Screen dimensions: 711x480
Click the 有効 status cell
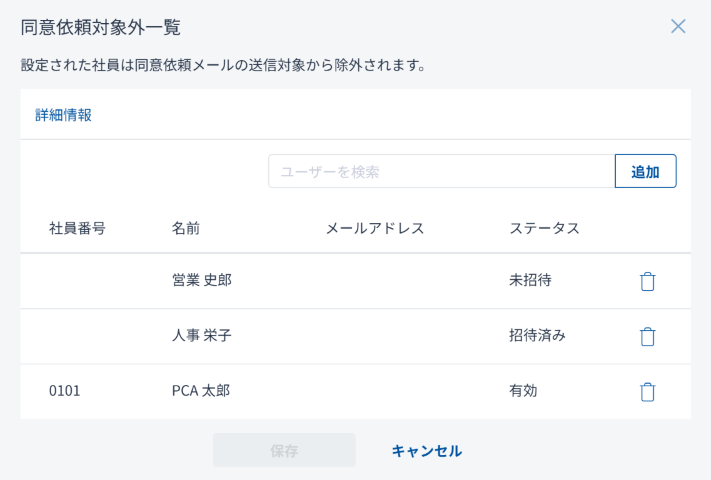523,390
